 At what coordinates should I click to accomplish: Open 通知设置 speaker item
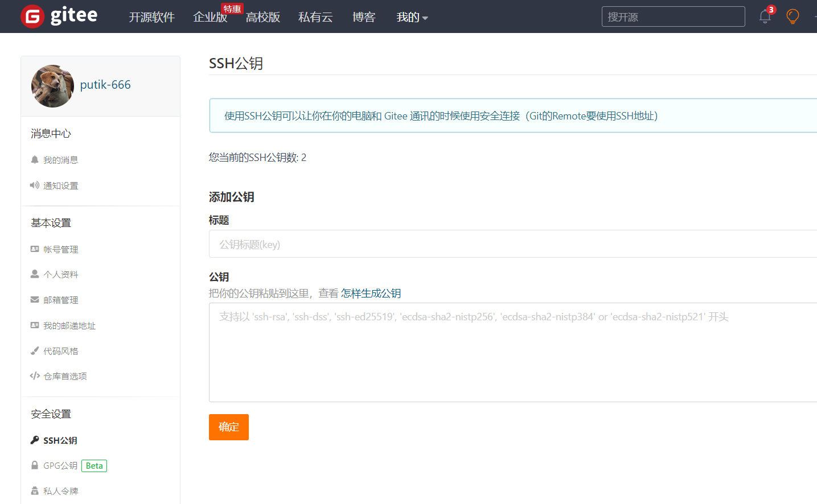tap(60, 186)
